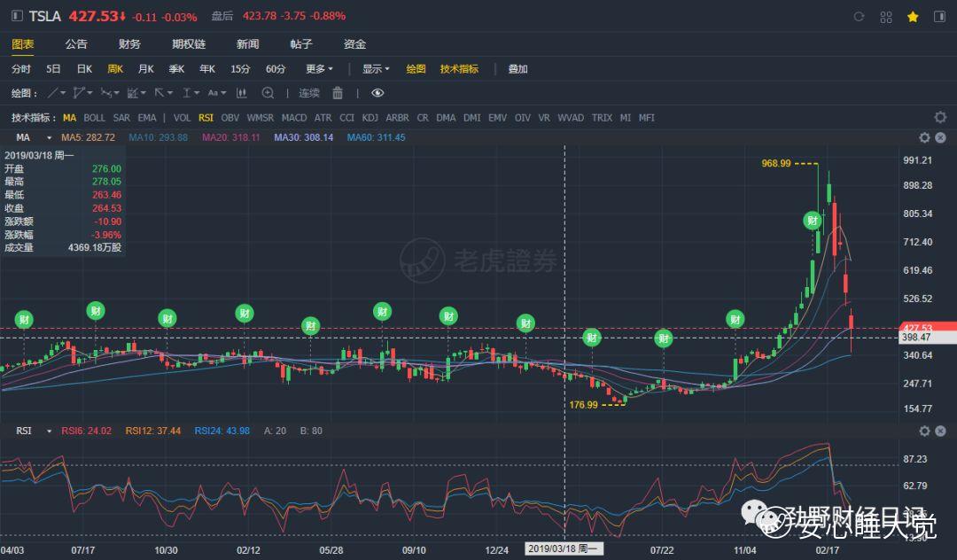Select the channel/polyline drawing tool

click(78, 93)
